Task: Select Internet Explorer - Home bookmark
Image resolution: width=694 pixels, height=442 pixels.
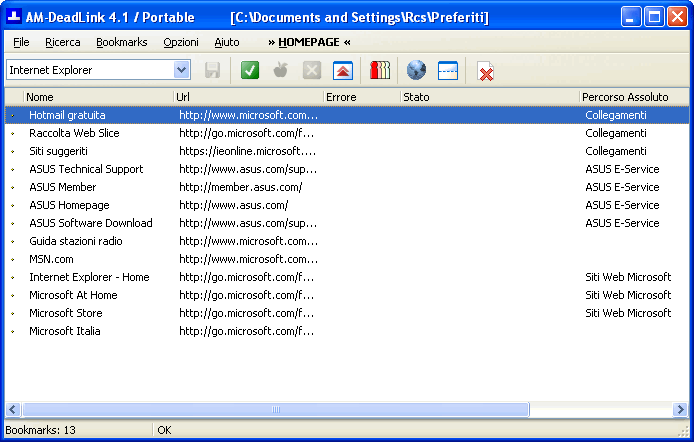Action: point(89,277)
